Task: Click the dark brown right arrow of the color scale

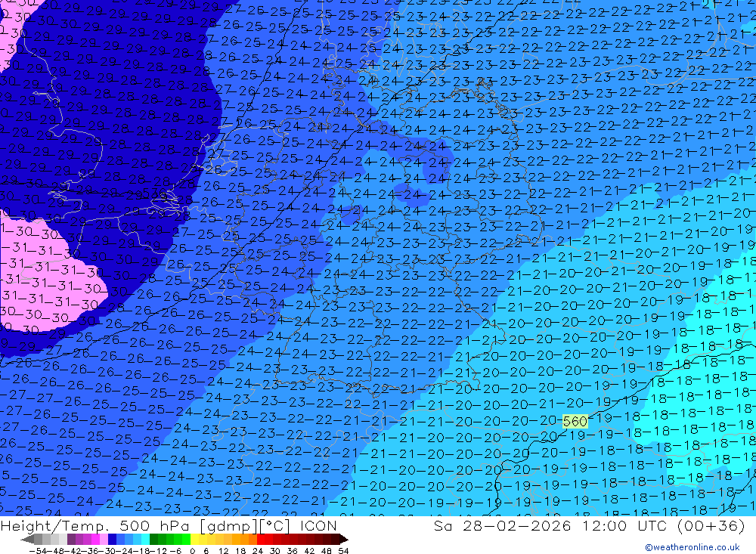Action: [x=344, y=539]
